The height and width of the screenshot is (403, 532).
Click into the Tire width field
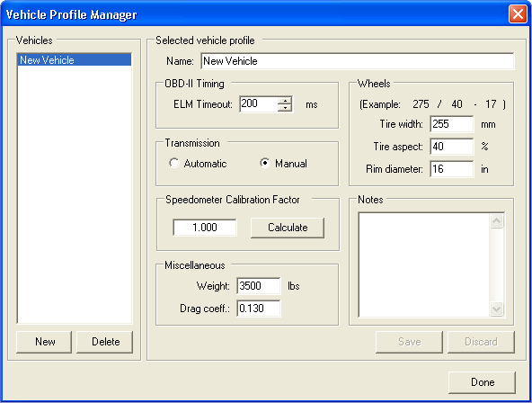452,124
